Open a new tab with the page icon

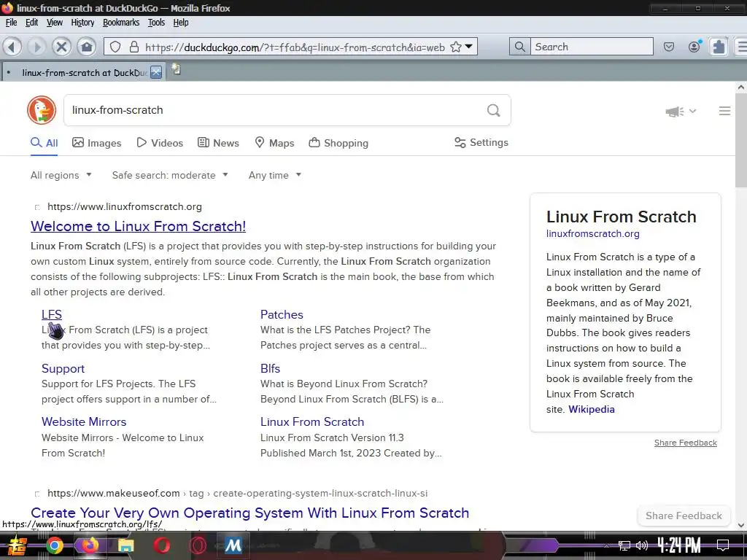(x=177, y=69)
